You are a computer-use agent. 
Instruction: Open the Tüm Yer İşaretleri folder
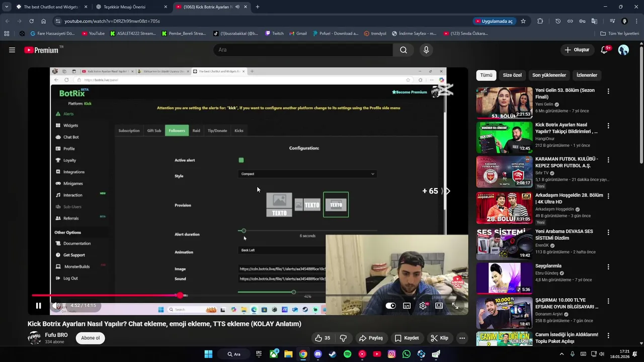pyautogui.click(x=619, y=34)
